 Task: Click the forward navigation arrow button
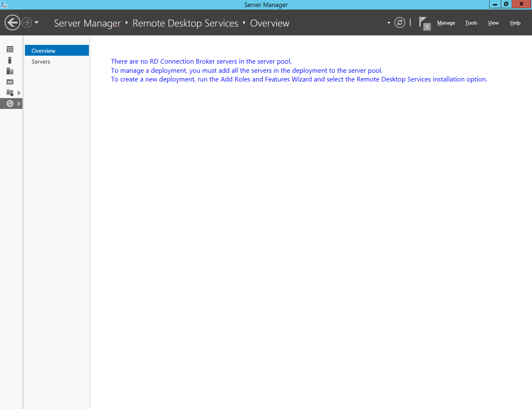pyautogui.click(x=27, y=22)
